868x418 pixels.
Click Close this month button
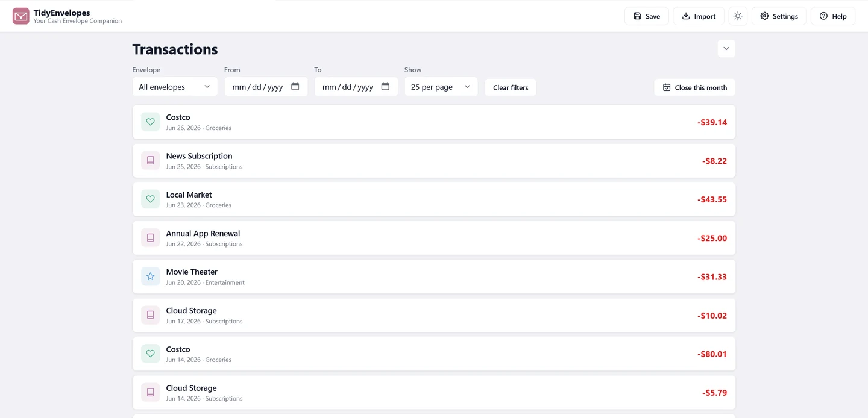[695, 87]
